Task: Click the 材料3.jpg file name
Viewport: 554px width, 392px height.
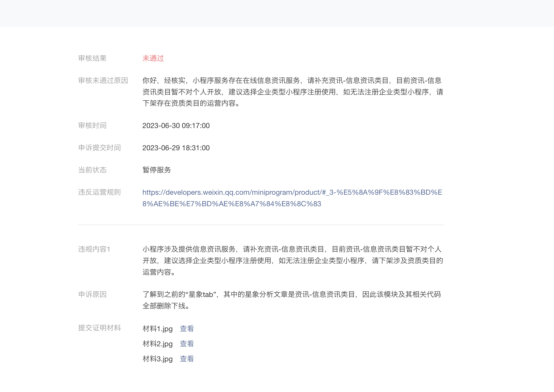Action: (x=158, y=359)
